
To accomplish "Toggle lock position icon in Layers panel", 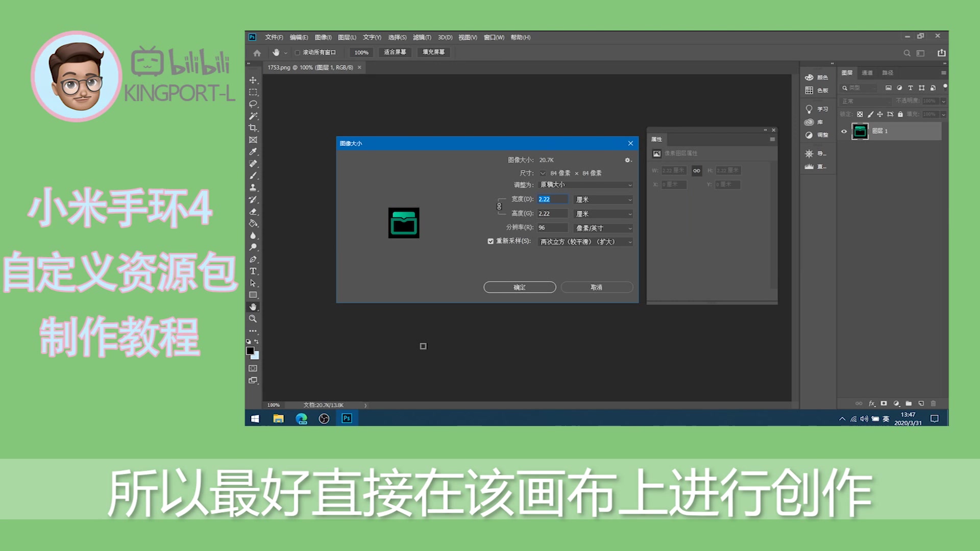I will coord(880,114).
